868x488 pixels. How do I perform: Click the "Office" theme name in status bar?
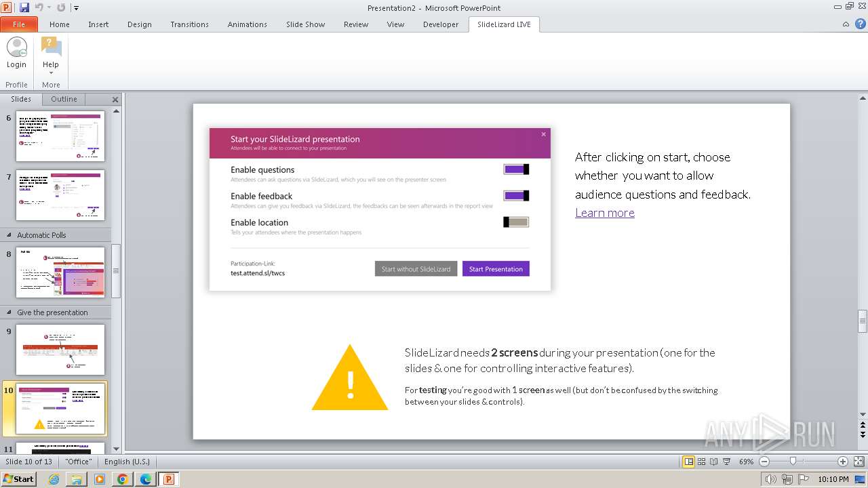79,462
